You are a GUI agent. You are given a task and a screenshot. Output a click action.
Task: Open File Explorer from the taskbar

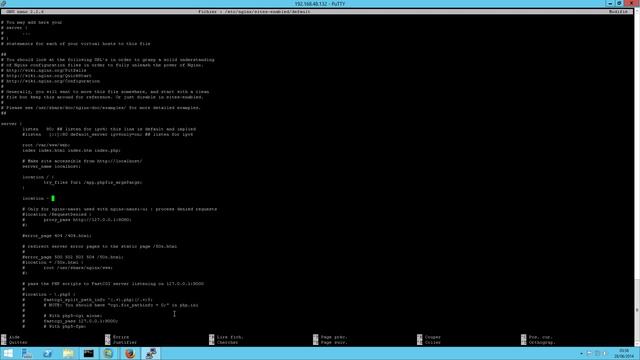[x=68, y=353]
